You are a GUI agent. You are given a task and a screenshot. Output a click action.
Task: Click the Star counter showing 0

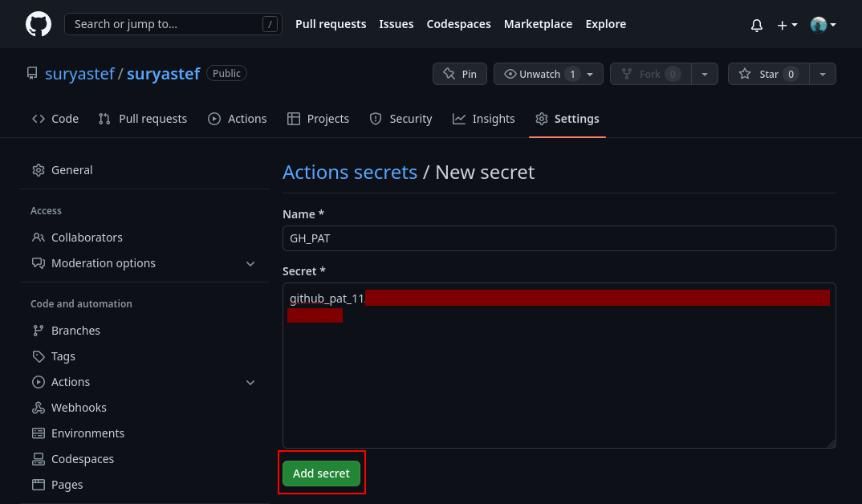tap(791, 74)
